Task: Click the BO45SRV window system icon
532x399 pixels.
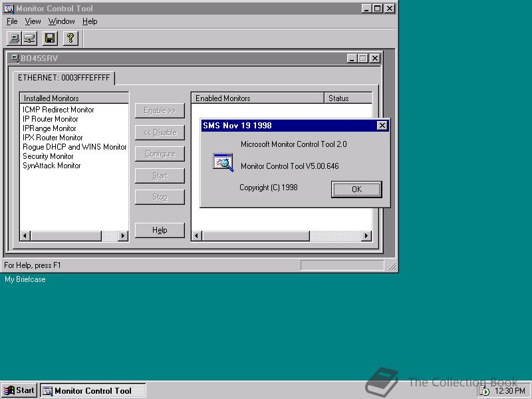Action: coord(14,59)
